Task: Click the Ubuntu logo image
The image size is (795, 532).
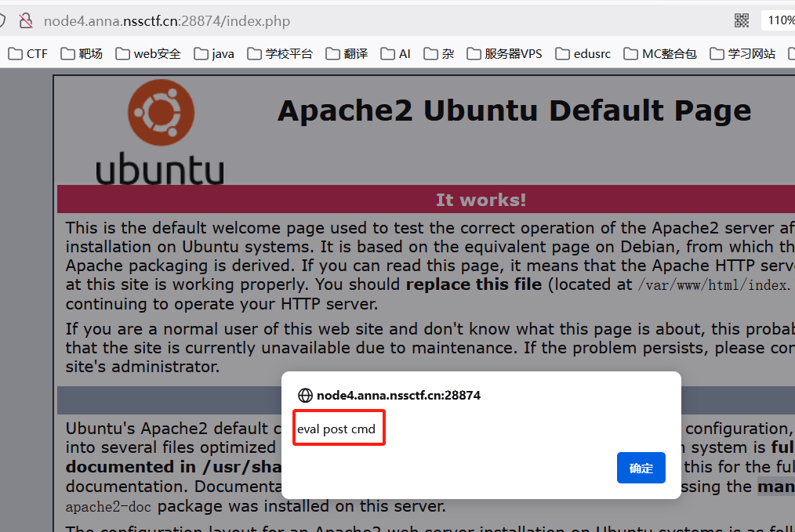Action: (161, 132)
